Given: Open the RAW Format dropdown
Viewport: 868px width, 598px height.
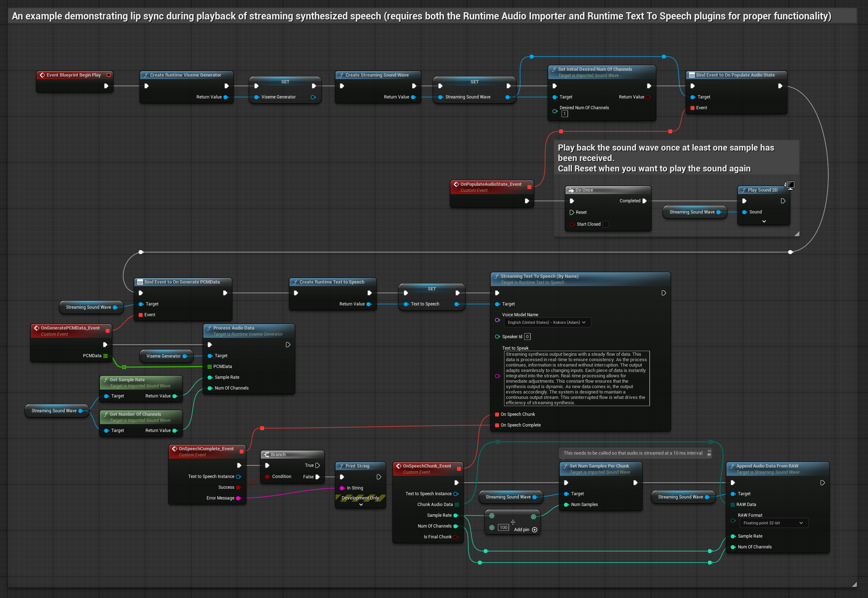Looking at the screenshot, I should coord(774,523).
